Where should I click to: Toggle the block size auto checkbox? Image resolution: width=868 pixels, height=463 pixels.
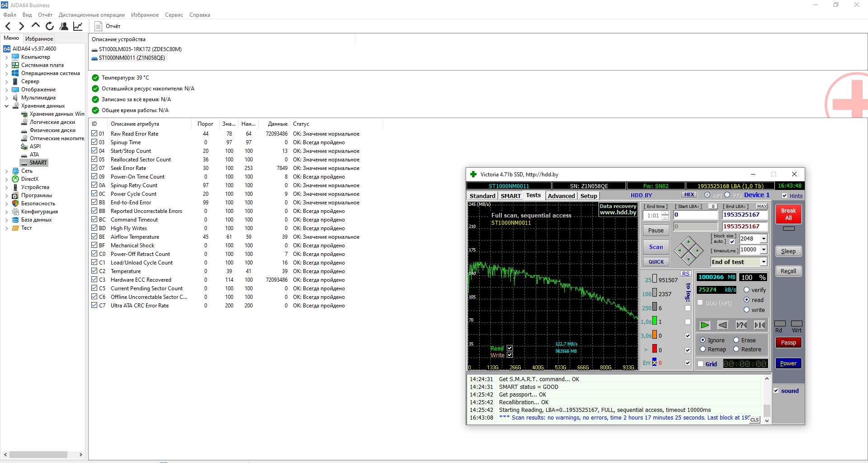pos(732,242)
